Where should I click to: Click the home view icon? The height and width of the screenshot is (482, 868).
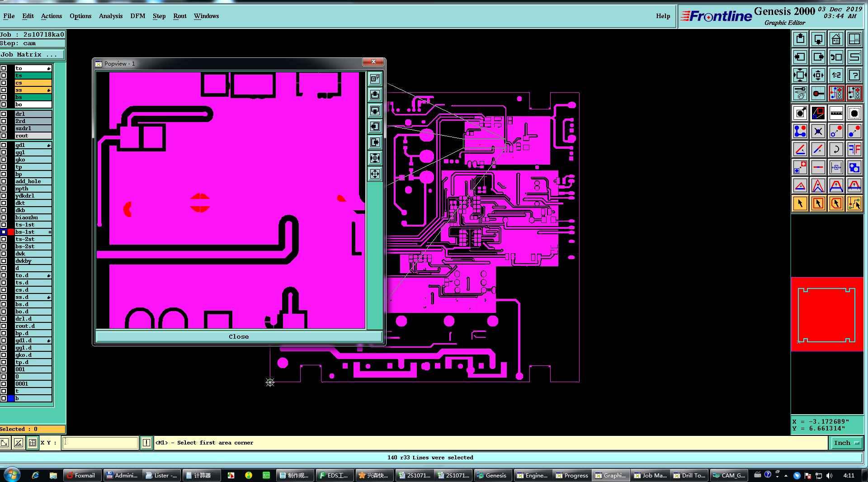coord(836,39)
